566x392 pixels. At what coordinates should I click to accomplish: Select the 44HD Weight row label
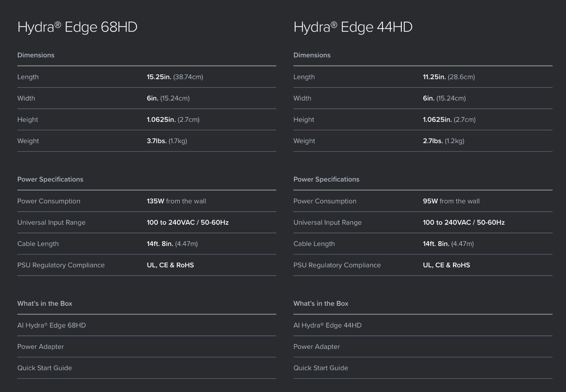[x=304, y=141]
